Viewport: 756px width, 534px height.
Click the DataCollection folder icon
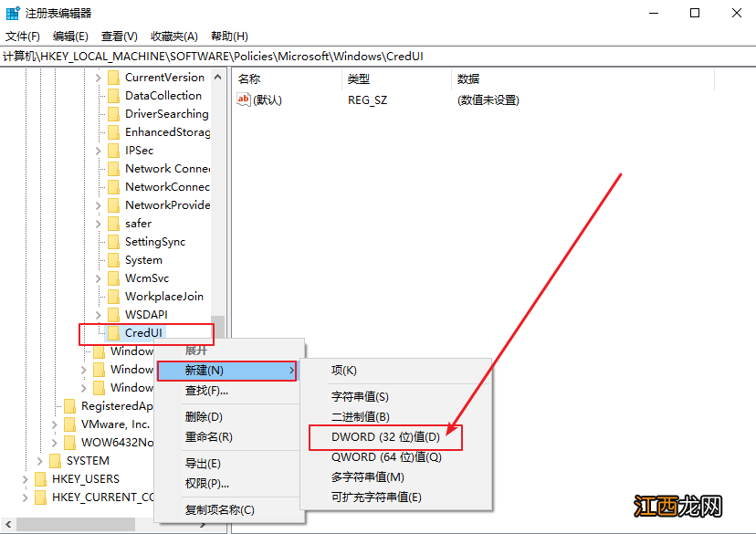(x=114, y=95)
